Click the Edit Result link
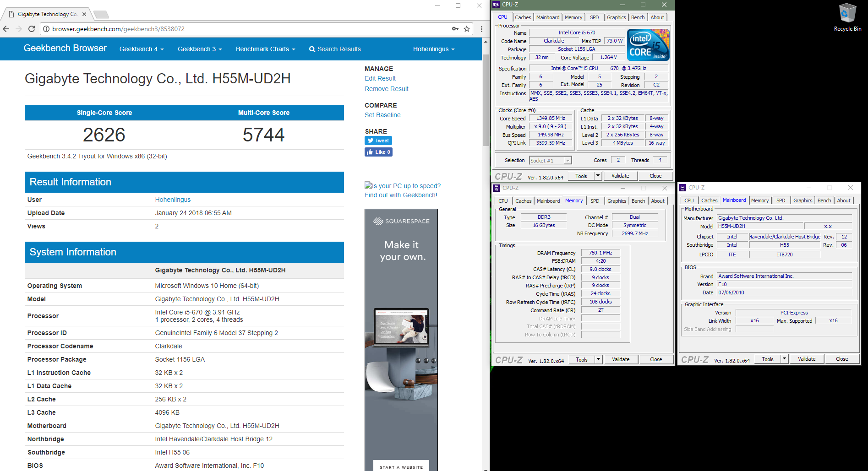 click(380, 78)
